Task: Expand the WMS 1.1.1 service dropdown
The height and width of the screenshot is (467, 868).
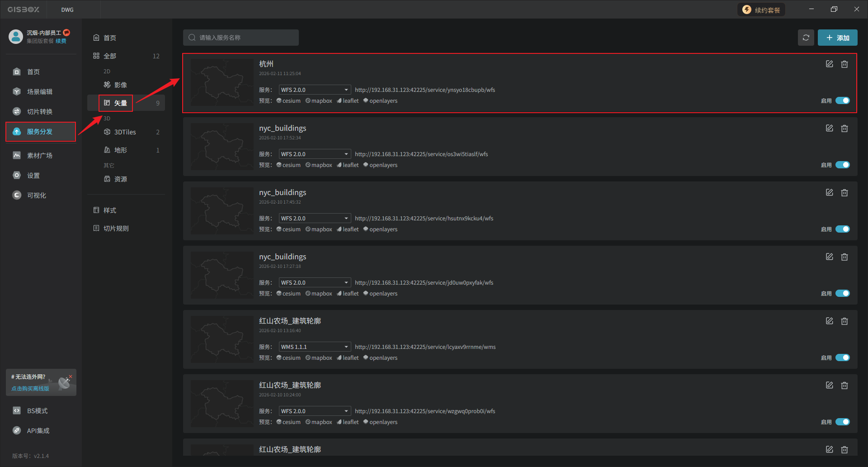Action: pyautogui.click(x=315, y=347)
